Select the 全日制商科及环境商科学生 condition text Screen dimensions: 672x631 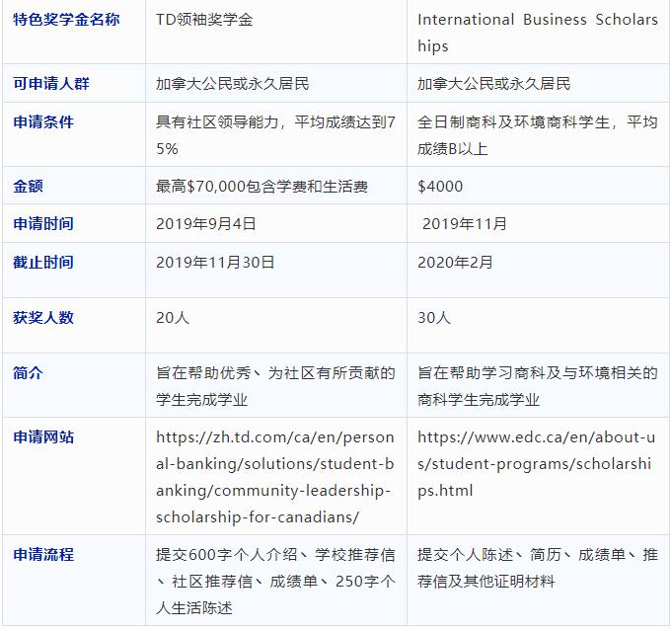pos(536,135)
